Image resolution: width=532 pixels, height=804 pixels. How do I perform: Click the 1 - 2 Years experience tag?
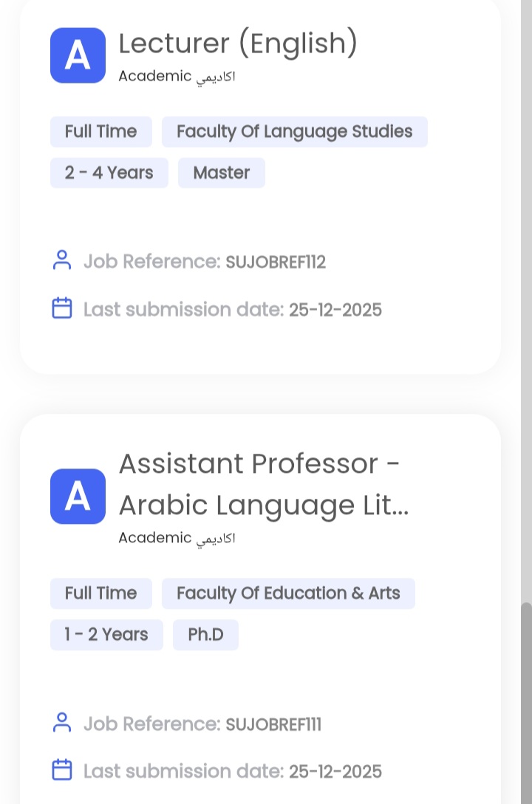point(106,635)
